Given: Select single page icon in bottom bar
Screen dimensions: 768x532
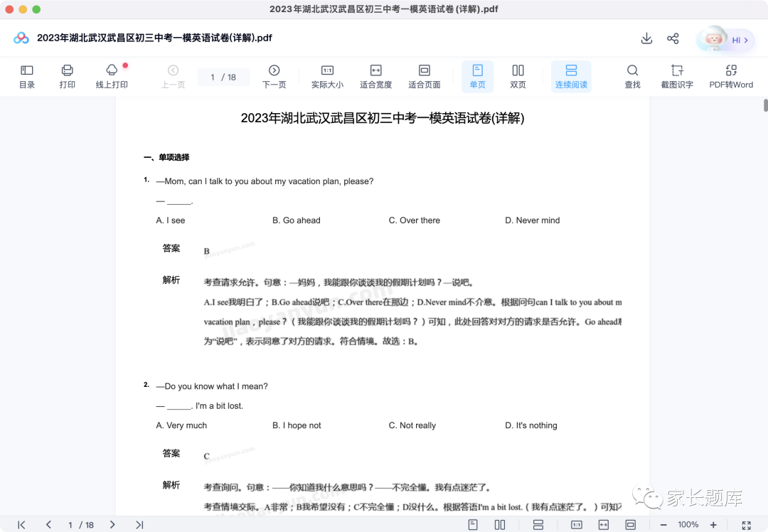Looking at the screenshot, I should point(473,525).
